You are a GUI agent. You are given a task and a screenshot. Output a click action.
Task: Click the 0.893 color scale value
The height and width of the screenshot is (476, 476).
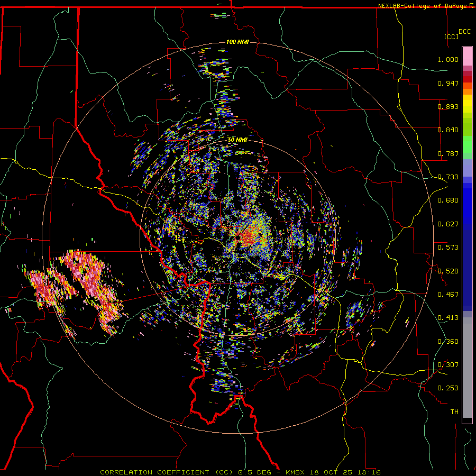point(448,106)
